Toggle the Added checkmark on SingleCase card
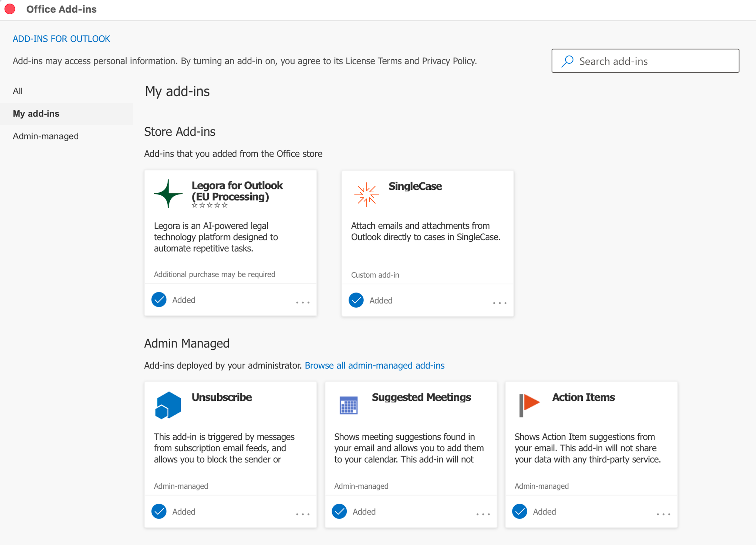 356,300
